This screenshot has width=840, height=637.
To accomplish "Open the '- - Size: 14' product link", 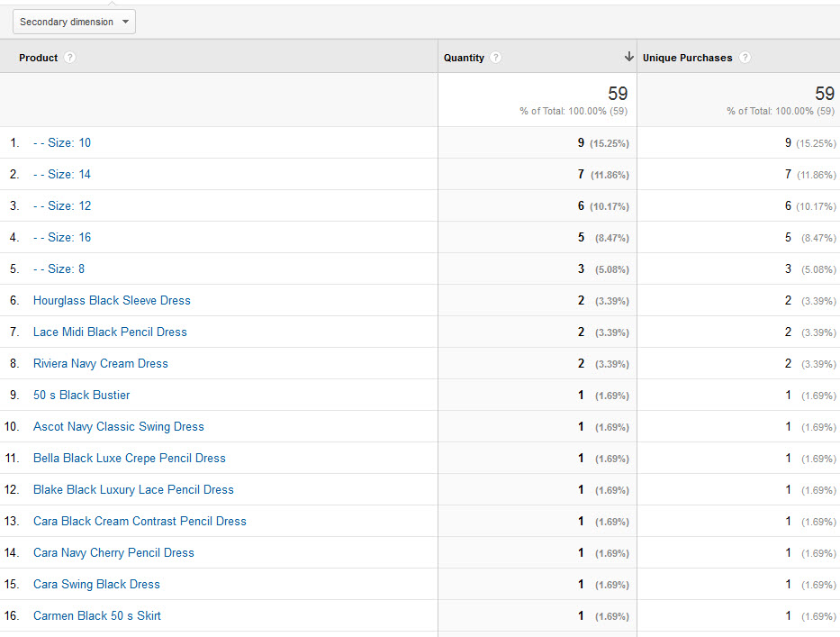I will (62, 174).
